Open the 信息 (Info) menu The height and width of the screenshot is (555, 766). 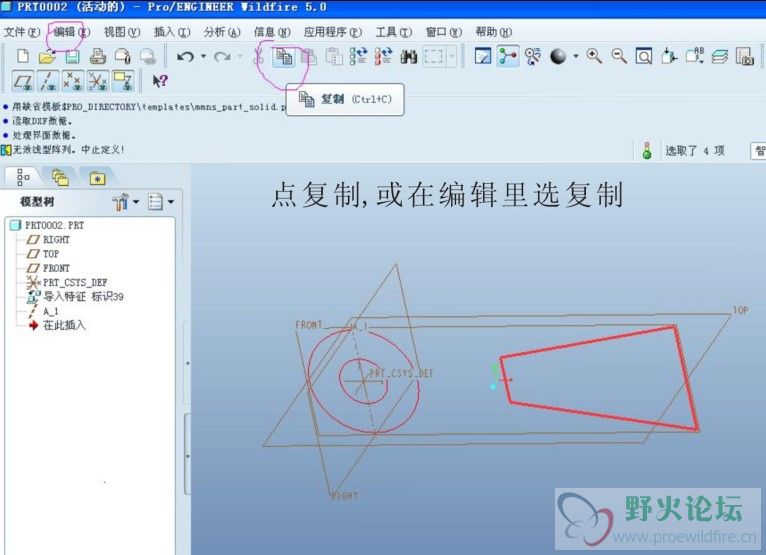272,32
